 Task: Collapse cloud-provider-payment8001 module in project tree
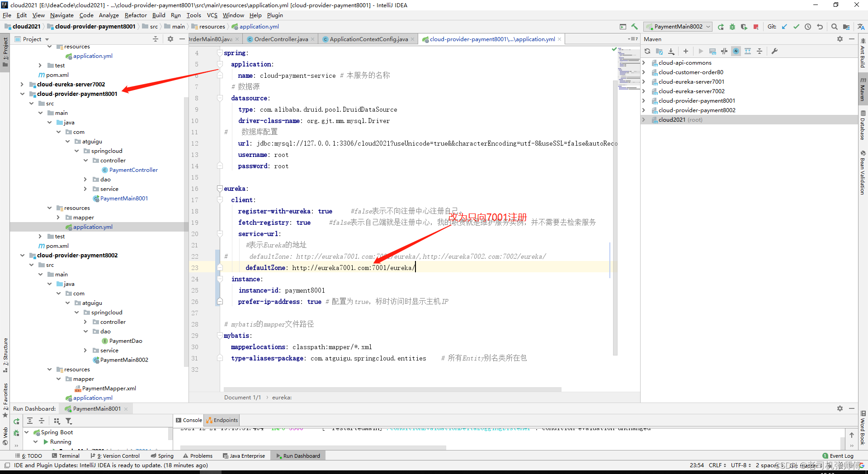coord(22,94)
